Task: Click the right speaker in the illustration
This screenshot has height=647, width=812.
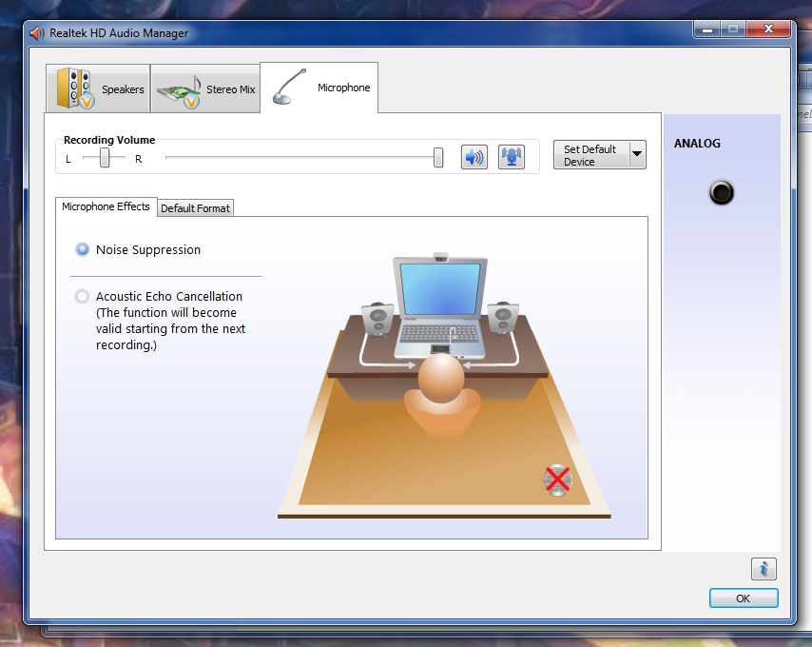Action: click(502, 318)
